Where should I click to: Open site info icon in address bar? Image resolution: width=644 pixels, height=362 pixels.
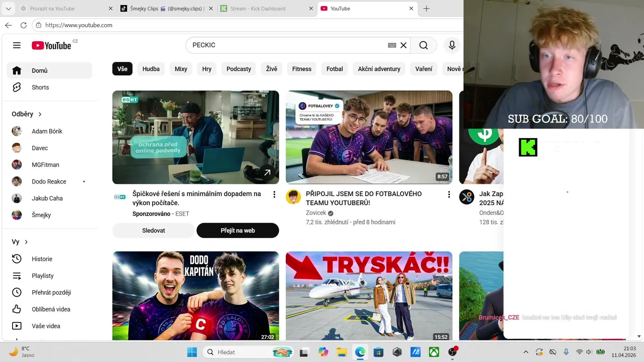(38, 25)
